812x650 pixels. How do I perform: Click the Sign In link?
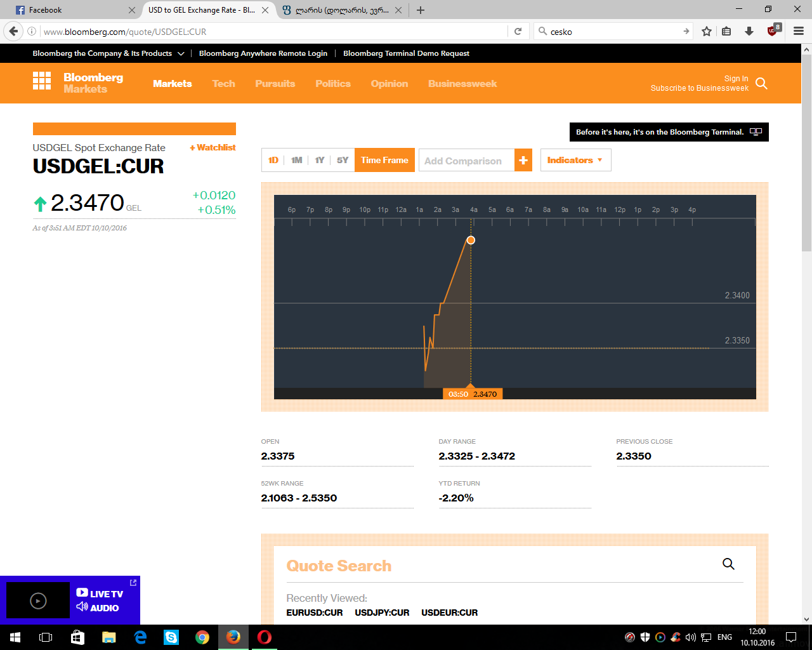click(x=737, y=79)
